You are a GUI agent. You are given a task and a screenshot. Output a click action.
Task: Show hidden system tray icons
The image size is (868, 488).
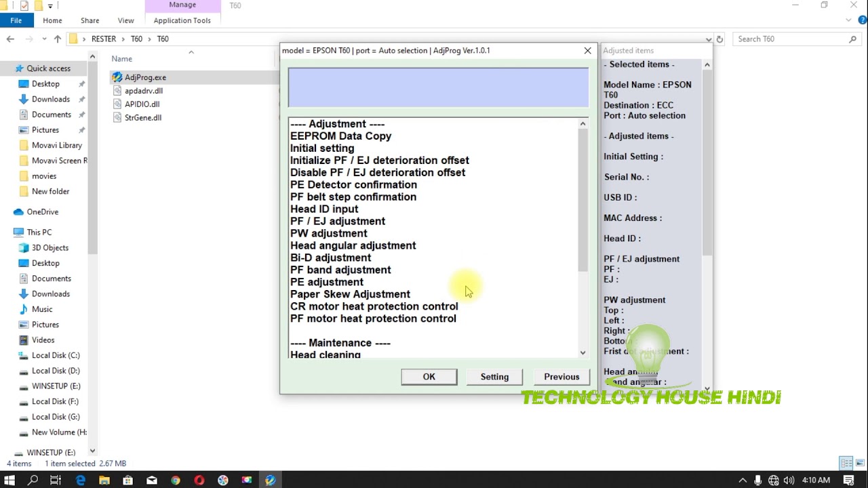[743, 480]
